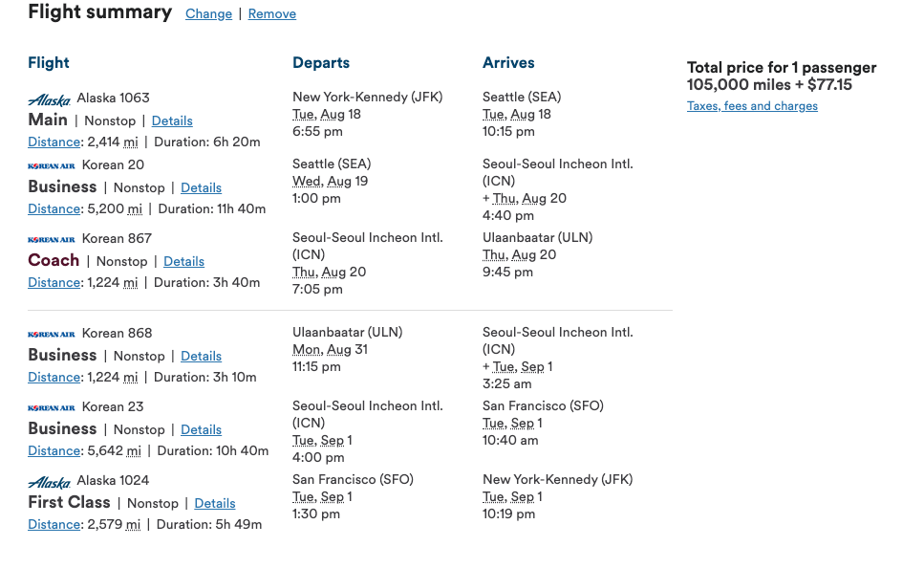Click the Korean Air logo beside Korean 868
924x568 pixels.
click(52, 334)
